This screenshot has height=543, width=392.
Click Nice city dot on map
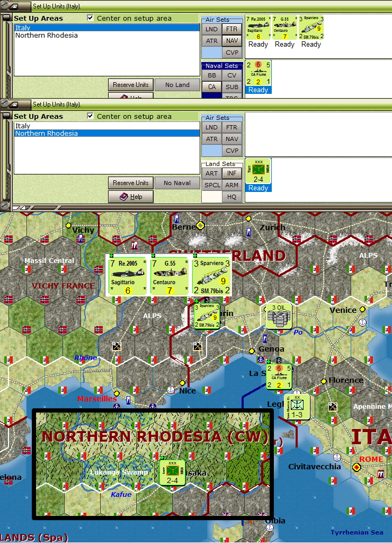182,383
